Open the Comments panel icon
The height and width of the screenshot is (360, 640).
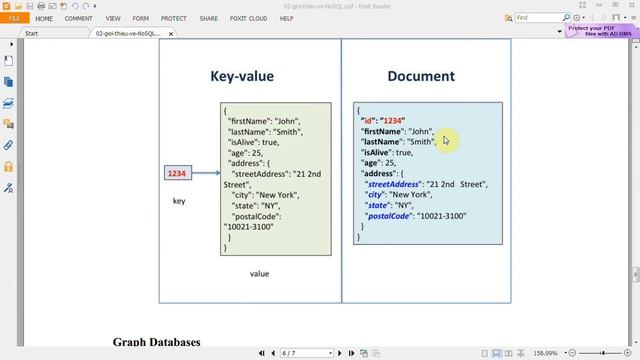tap(8, 124)
